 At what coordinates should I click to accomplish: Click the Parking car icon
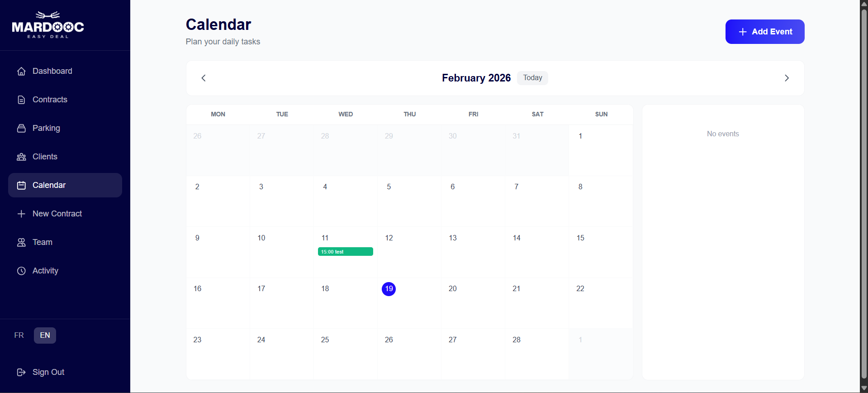[x=21, y=128]
